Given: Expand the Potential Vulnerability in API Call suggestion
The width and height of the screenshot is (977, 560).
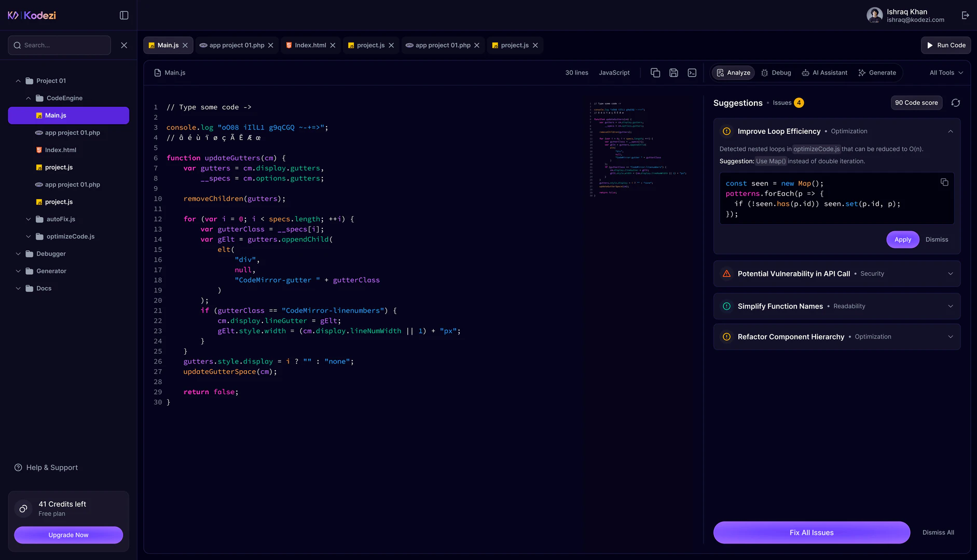Looking at the screenshot, I should click(x=951, y=273).
